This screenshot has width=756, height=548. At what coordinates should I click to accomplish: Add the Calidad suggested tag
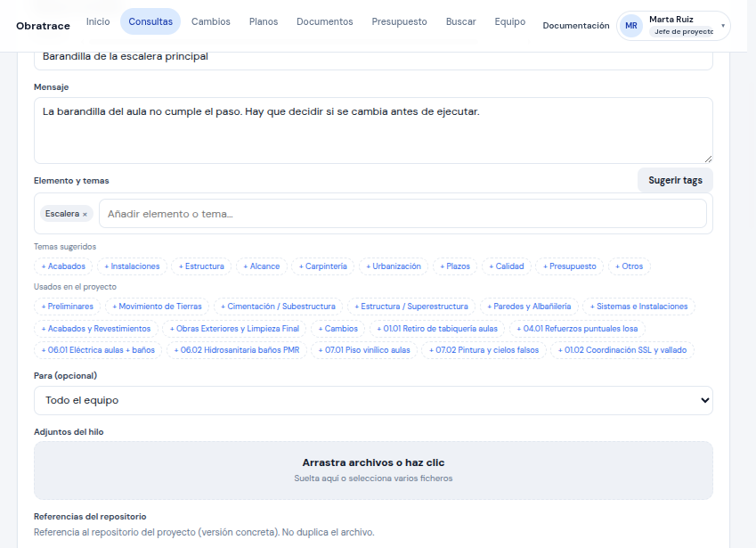coord(507,266)
